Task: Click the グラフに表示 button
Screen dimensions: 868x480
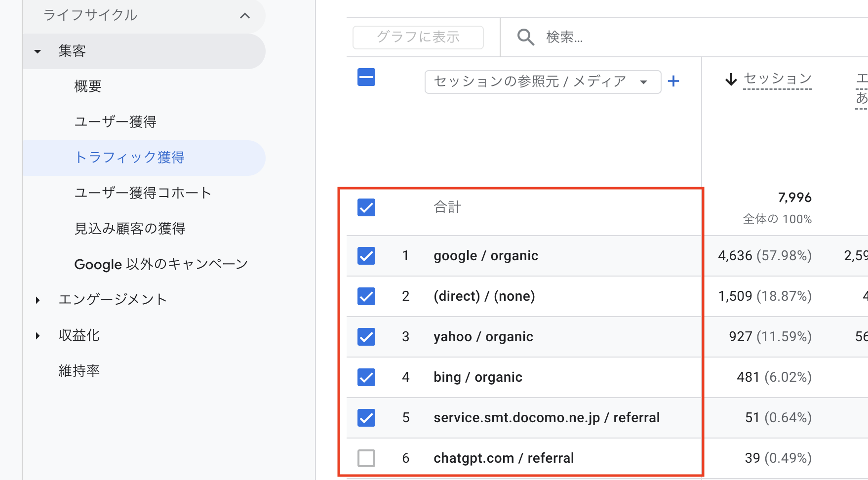Action: tap(418, 37)
